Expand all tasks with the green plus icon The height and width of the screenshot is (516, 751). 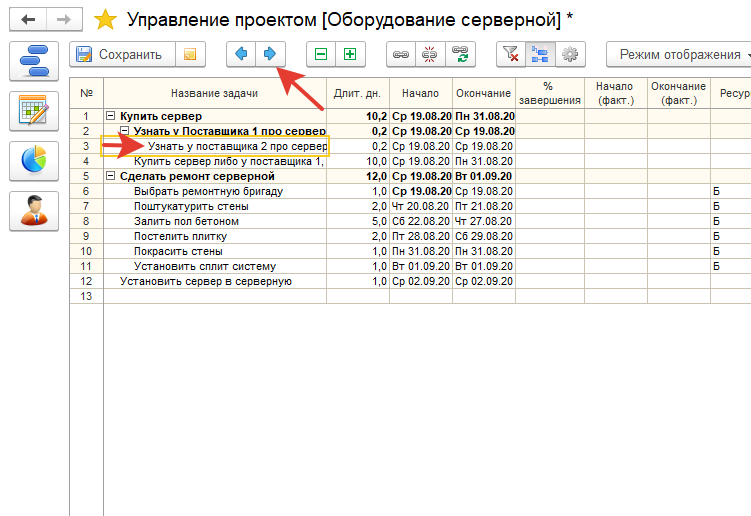351,54
